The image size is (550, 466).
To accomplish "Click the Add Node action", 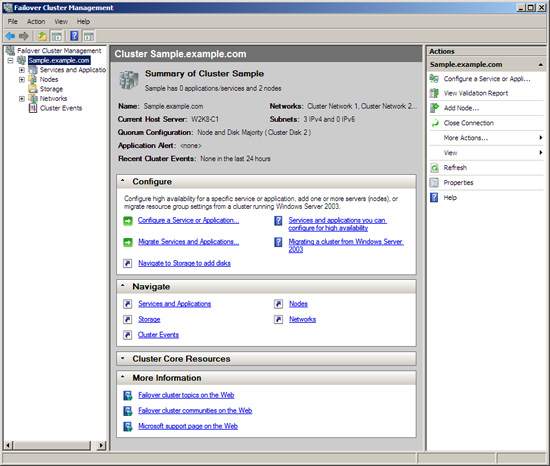I will point(461,108).
